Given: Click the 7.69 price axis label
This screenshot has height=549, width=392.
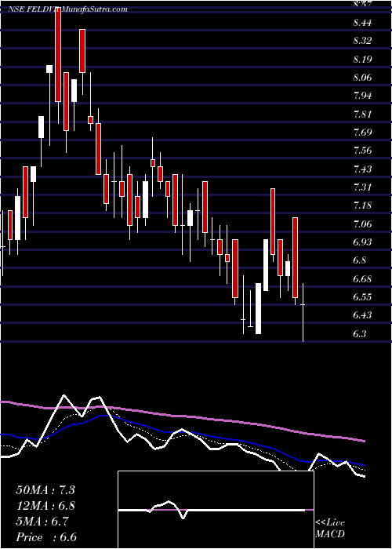Looking at the screenshot, I should (362, 133).
